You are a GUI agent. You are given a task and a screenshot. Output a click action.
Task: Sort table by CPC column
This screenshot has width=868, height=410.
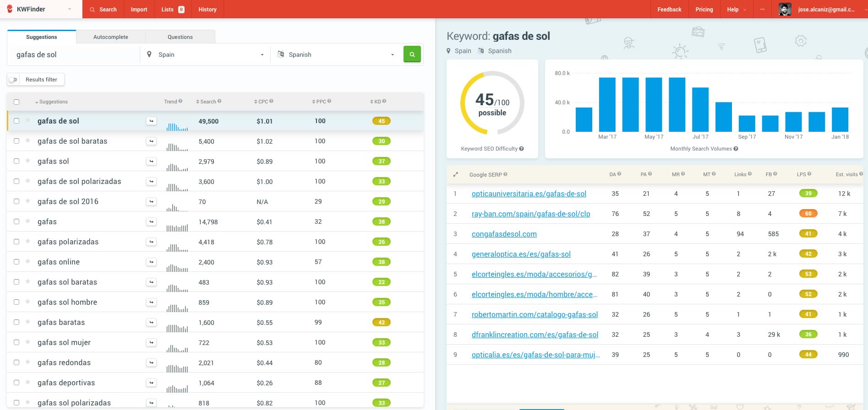click(261, 102)
